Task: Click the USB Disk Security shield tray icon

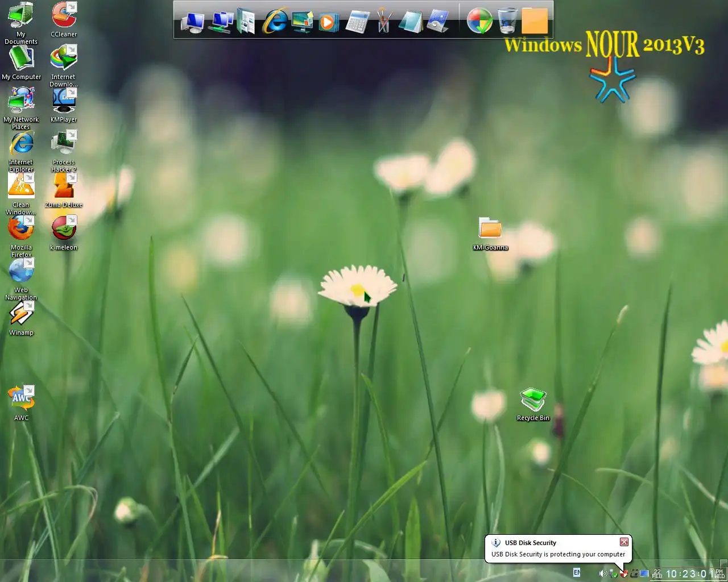Action: (x=624, y=573)
